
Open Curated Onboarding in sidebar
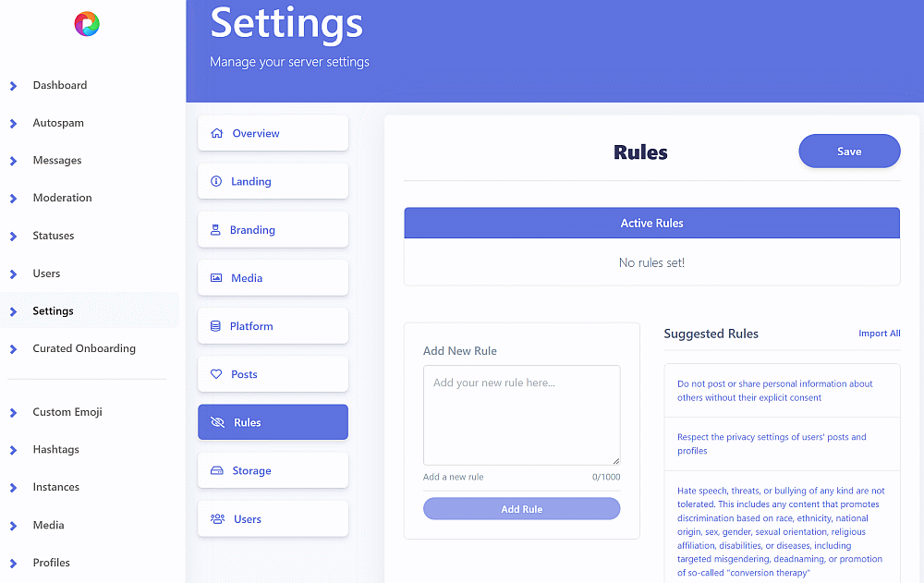(x=83, y=348)
